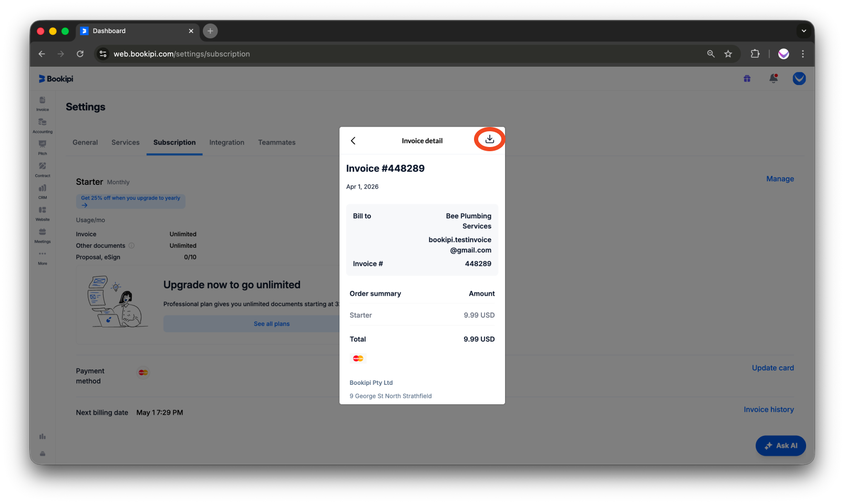Click Upgrade now to go unlimited heading
845x504 pixels.
(232, 285)
